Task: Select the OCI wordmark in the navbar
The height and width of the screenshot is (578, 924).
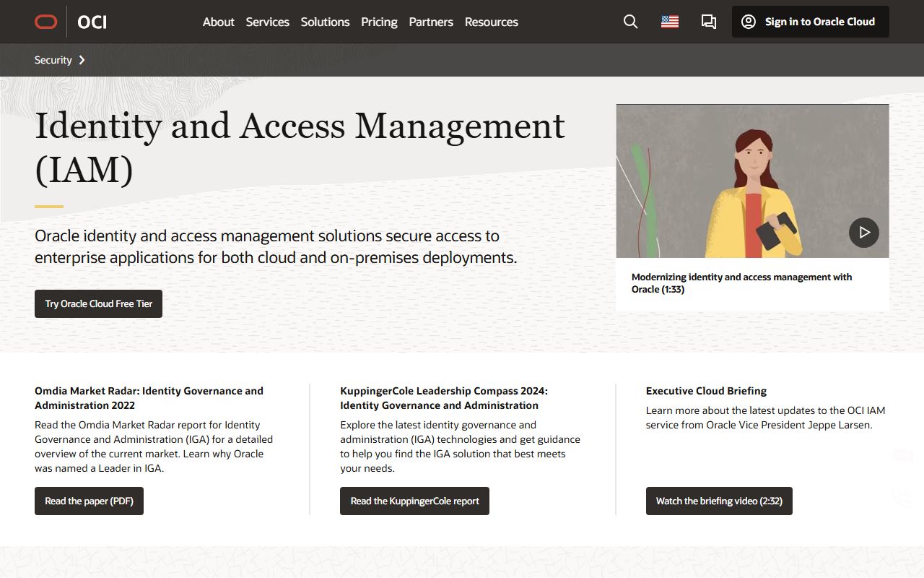Action: [92, 22]
